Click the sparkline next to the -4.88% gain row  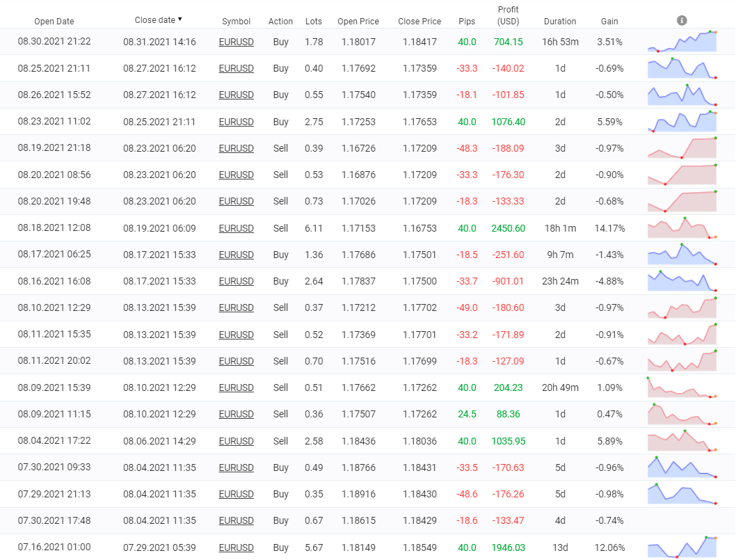(682, 281)
